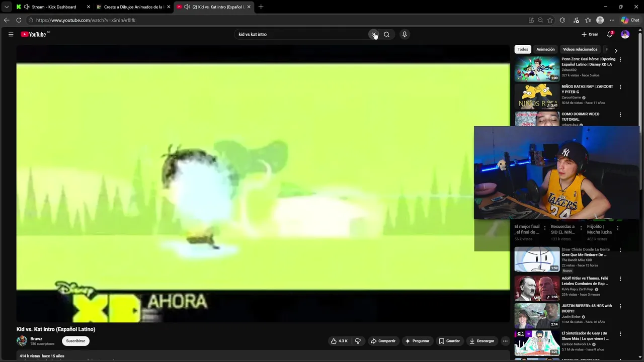Go back in browser history
This screenshot has height=362, width=644.
(x=7, y=20)
